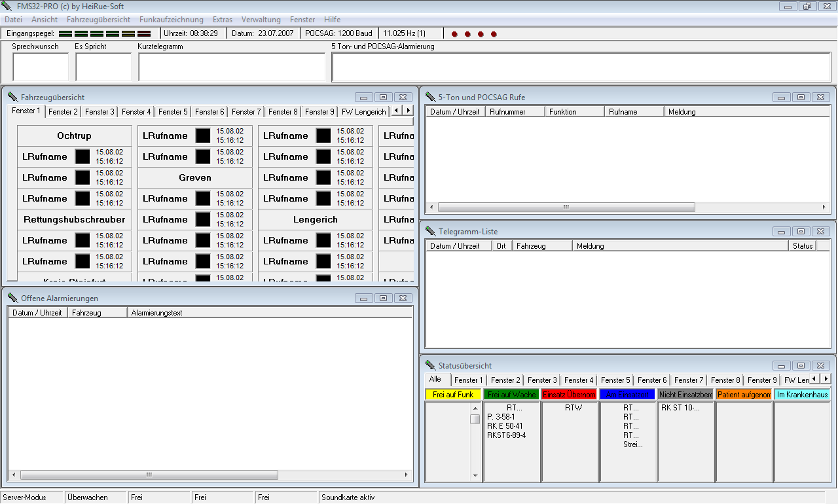Click the Telegramm-Liste window title icon
This screenshot has height=504, width=838.
(430, 231)
